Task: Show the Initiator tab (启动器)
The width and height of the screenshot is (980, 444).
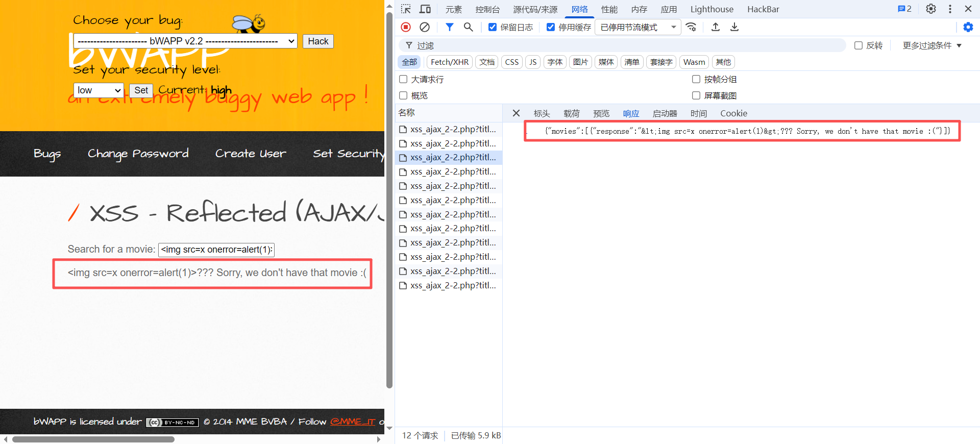Action: [x=665, y=113]
